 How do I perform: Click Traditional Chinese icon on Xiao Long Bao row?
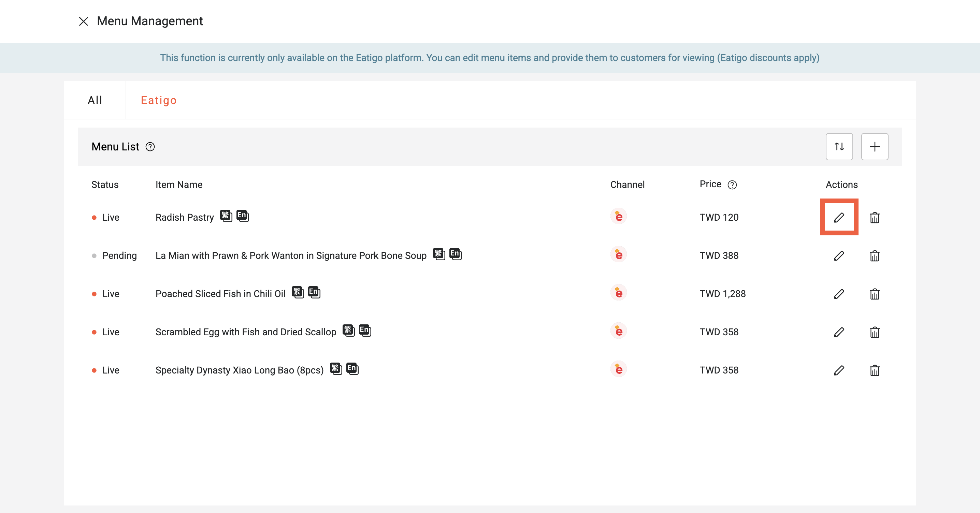click(336, 369)
